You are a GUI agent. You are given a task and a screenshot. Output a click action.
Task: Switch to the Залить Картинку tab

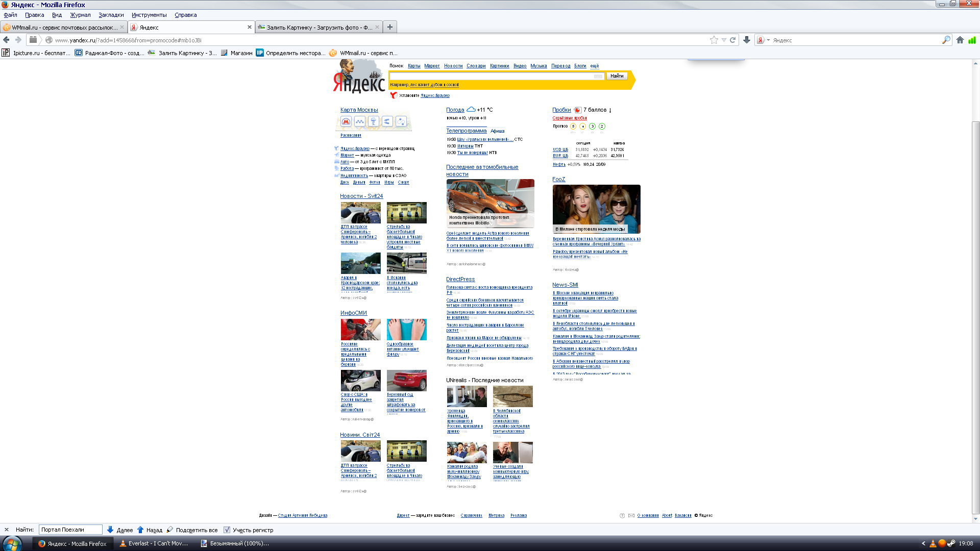click(319, 27)
